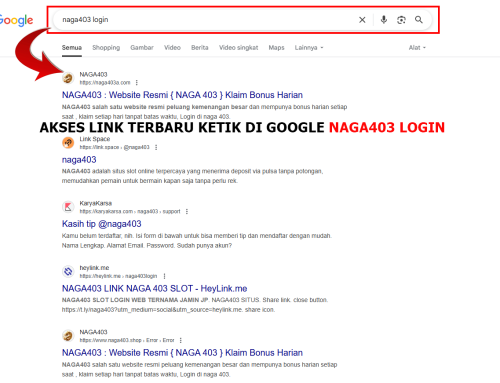Open image search with the camera lens icon
Image resolution: width=500 pixels, height=383 pixels.
401,20
